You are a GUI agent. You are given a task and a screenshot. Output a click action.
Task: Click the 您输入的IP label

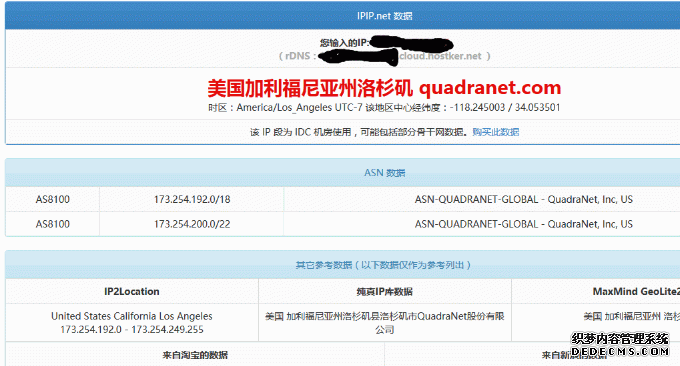click(x=345, y=43)
